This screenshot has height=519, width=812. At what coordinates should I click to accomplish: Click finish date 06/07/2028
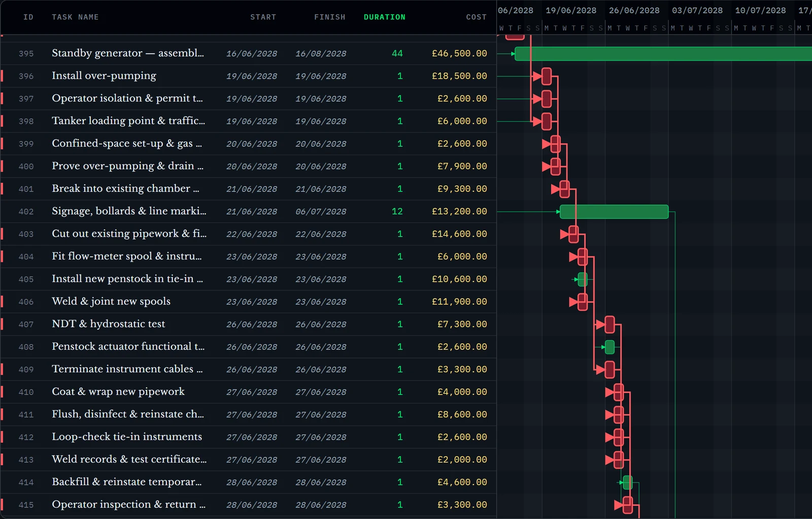tap(321, 212)
